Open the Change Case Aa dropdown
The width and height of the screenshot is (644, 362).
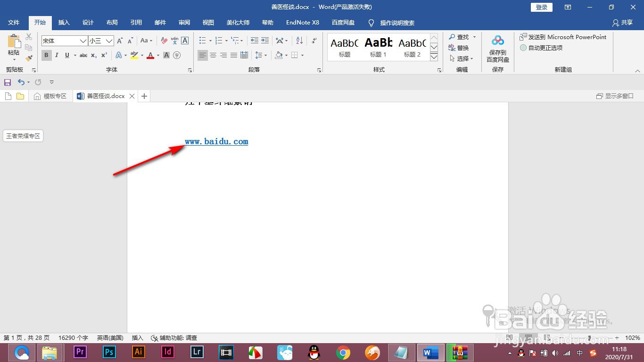147,41
